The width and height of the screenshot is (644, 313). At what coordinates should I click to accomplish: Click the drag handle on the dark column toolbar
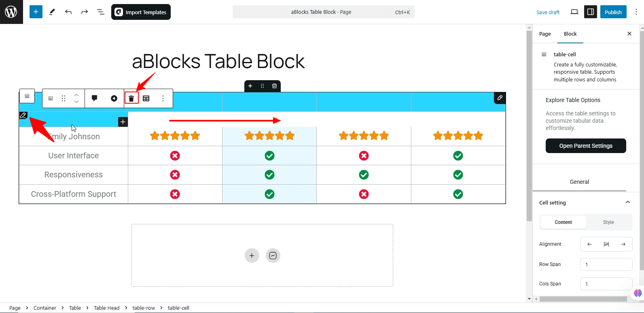point(263,86)
